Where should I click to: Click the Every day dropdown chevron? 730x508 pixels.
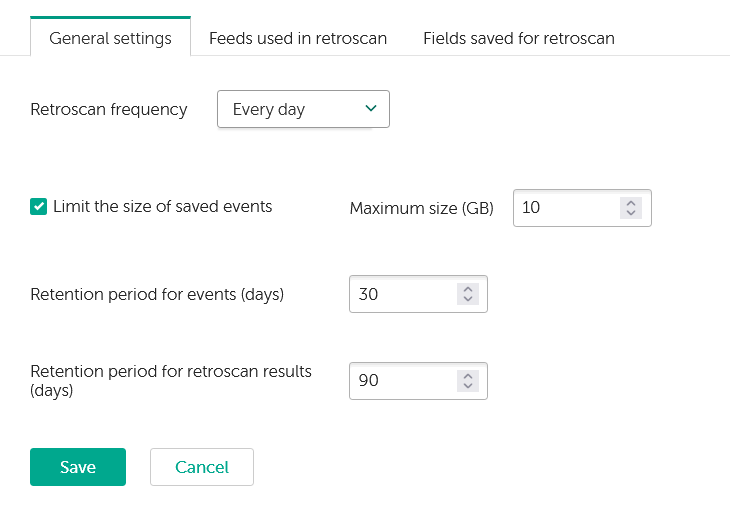[x=371, y=109]
